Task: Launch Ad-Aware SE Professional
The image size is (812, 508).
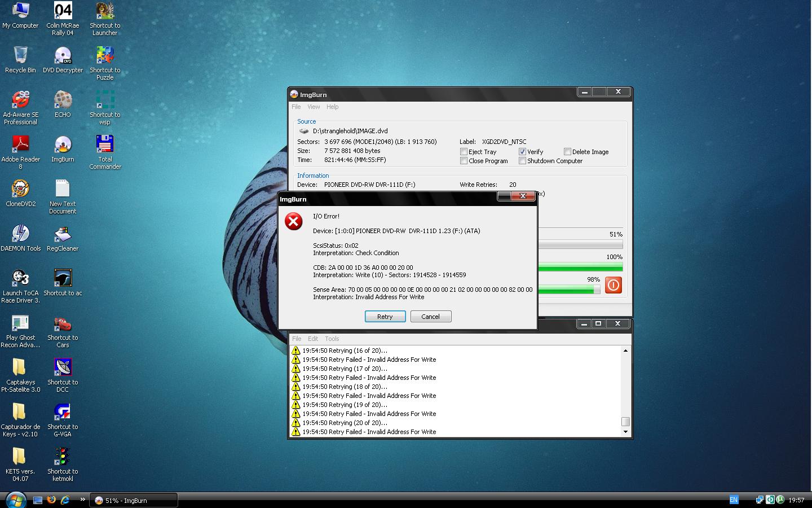Action: pos(20,108)
